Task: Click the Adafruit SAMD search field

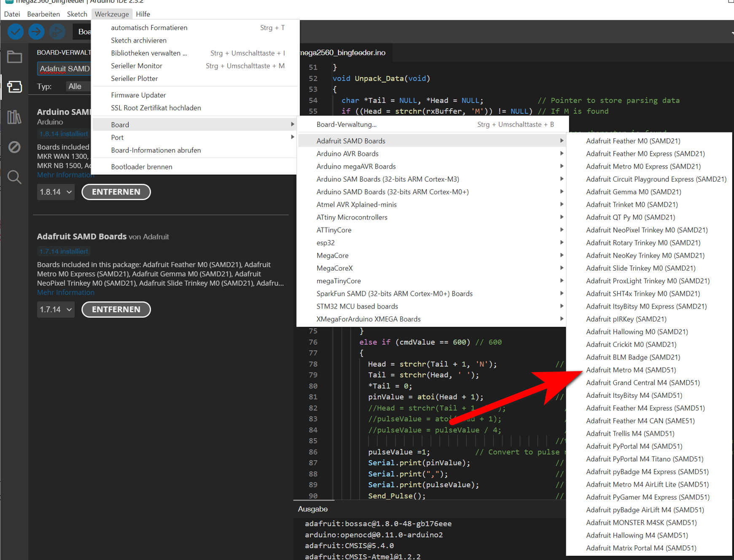Action: pyautogui.click(x=65, y=69)
